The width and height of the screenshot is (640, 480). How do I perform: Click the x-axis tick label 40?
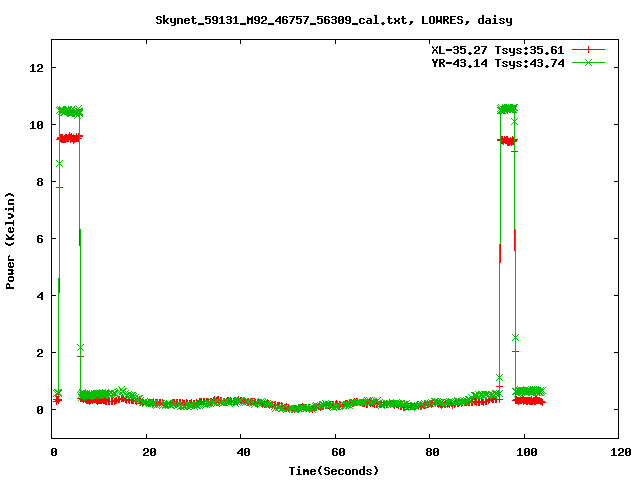click(x=243, y=452)
